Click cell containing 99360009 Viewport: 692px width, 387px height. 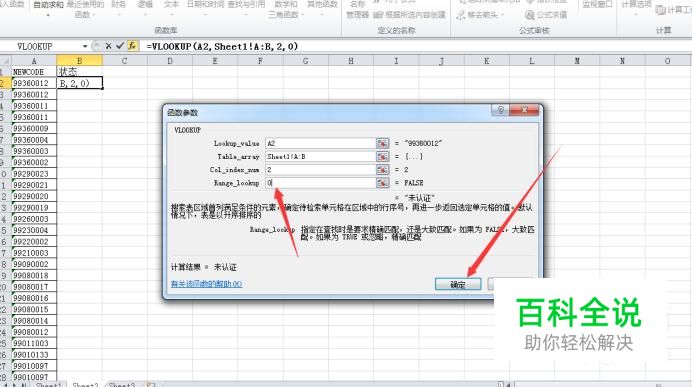[34, 128]
